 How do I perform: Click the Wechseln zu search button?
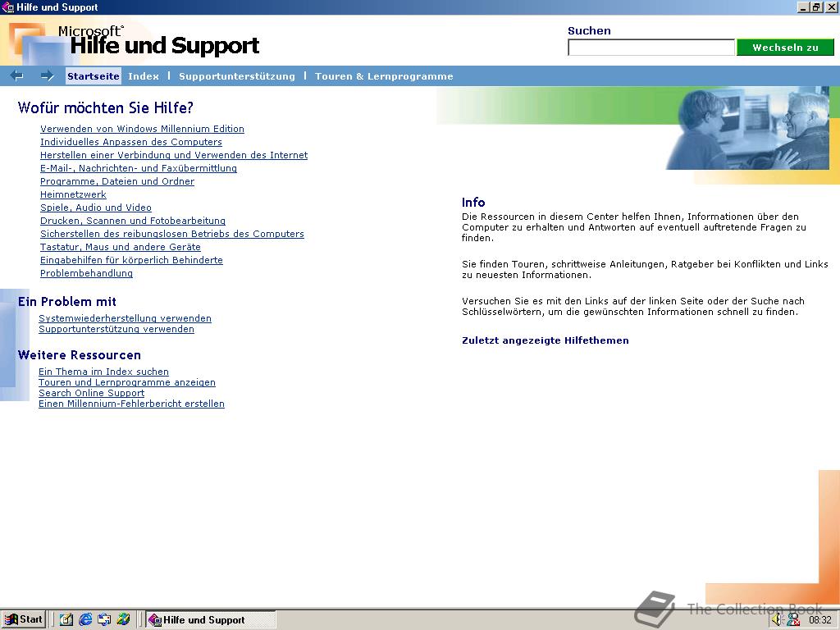click(x=785, y=47)
